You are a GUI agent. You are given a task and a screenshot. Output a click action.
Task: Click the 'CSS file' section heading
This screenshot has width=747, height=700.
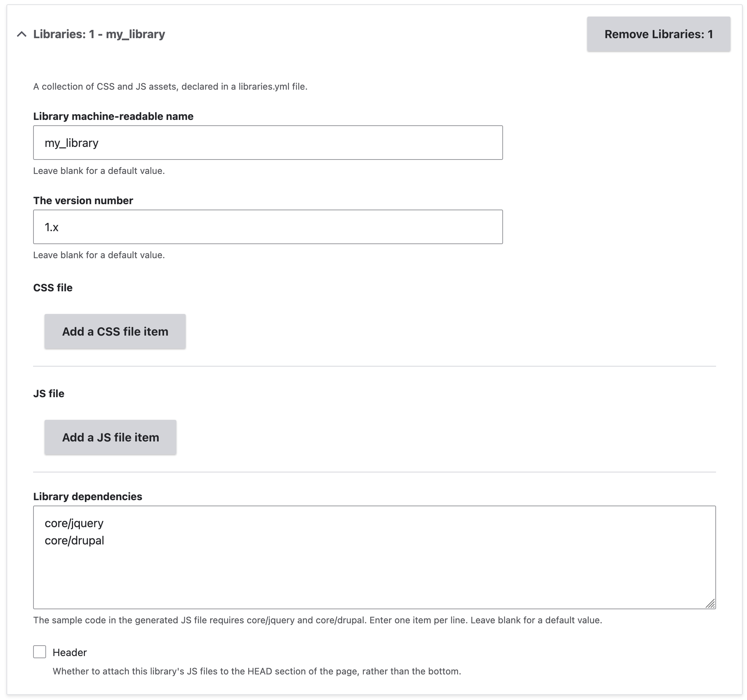[x=53, y=288]
